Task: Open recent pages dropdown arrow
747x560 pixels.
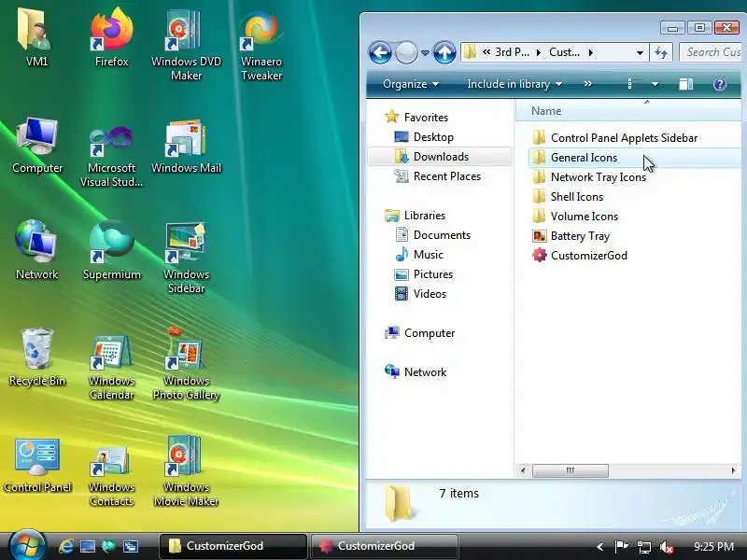Action: [425, 53]
